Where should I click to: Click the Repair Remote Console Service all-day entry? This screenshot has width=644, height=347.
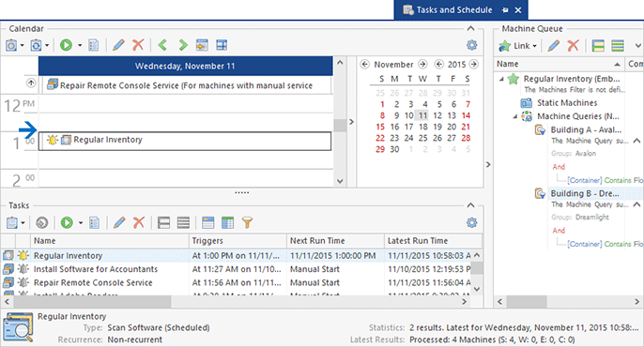tap(188, 85)
